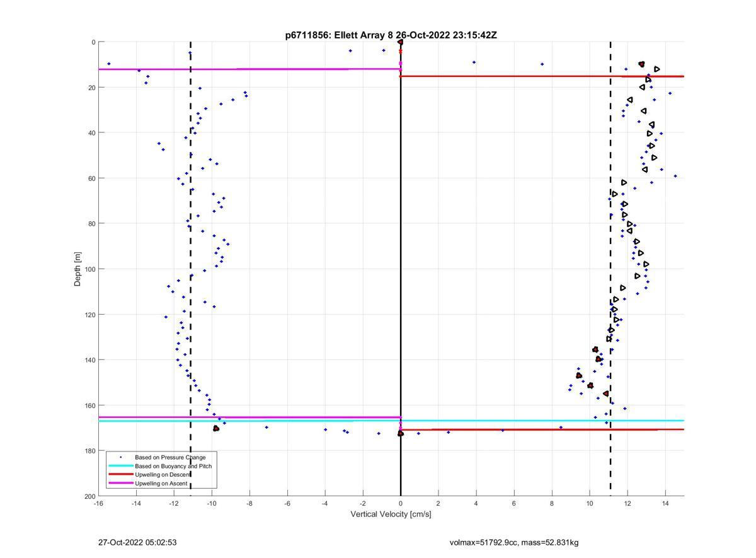Select the 'Depth [m]' y-axis label

[78, 269]
